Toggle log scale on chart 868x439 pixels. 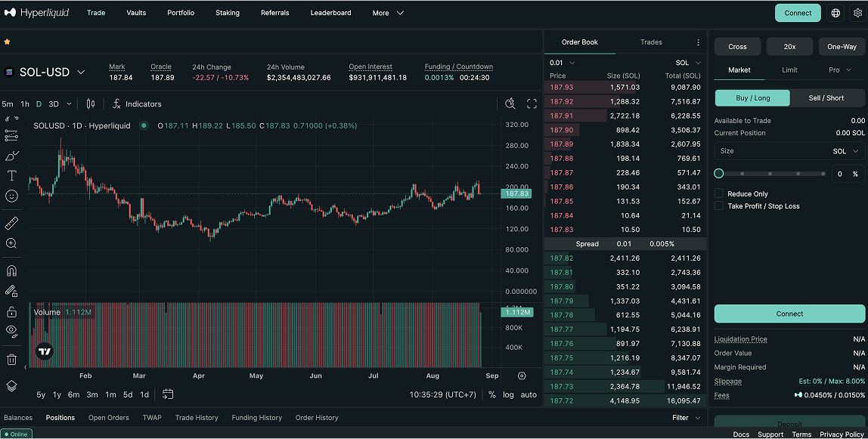point(508,394)
